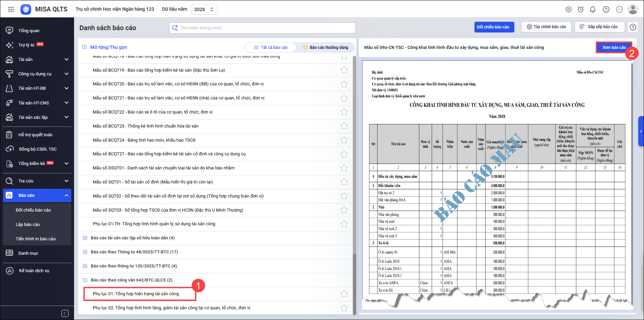This screenshot has width=644, height=320.
Task: Open settings gear icon in header
Action: tap(568, 9)
